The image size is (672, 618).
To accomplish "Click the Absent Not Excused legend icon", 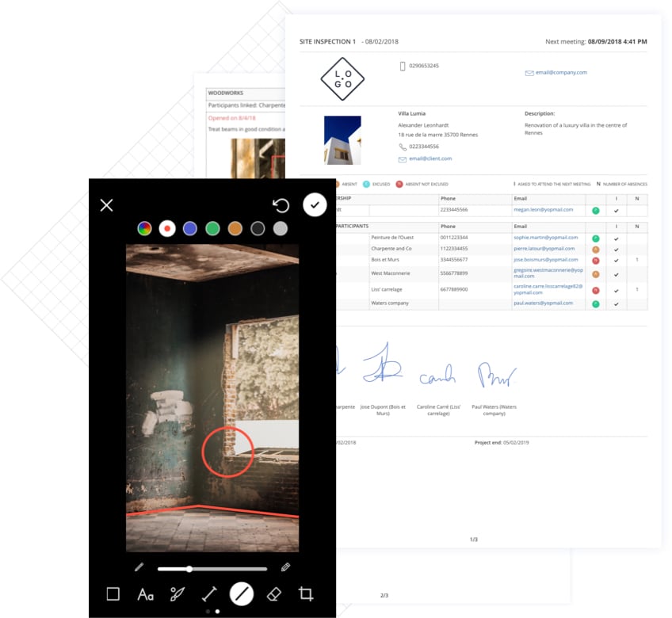I will pyautogui.click(x=399, y=185).
